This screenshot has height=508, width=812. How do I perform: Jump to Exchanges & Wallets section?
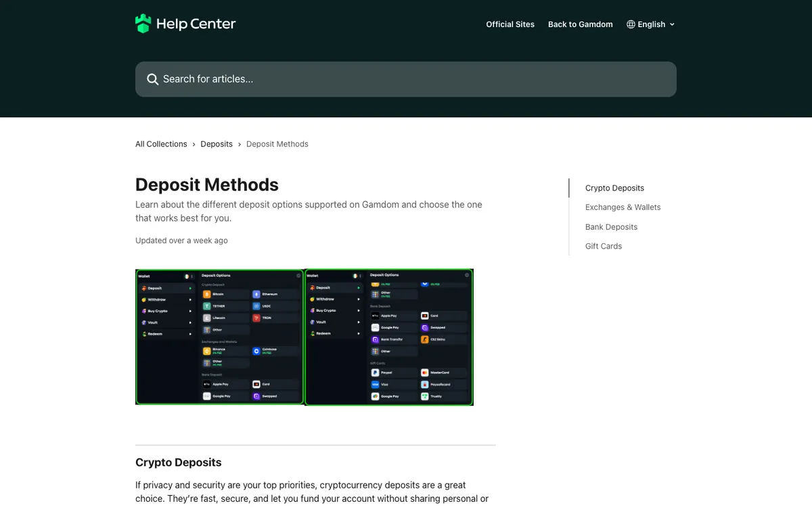(x=623, y=207)
